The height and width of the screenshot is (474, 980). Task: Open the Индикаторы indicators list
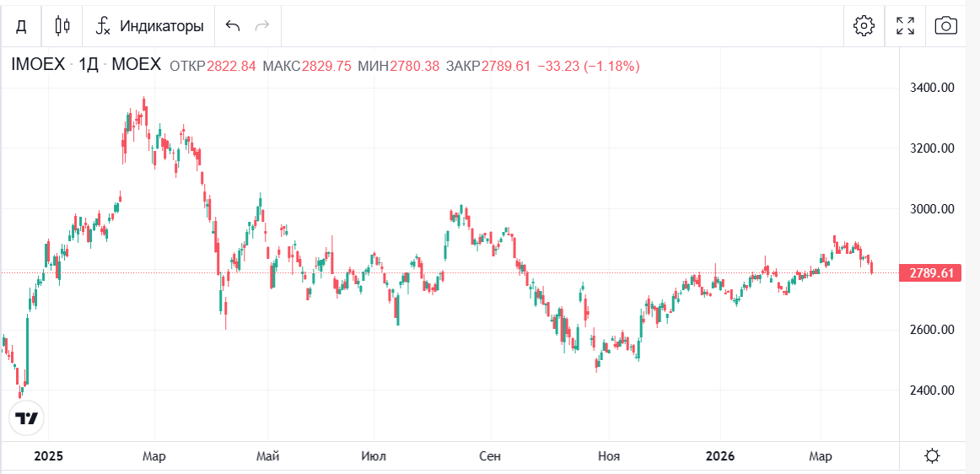click(x=161, y=26)
